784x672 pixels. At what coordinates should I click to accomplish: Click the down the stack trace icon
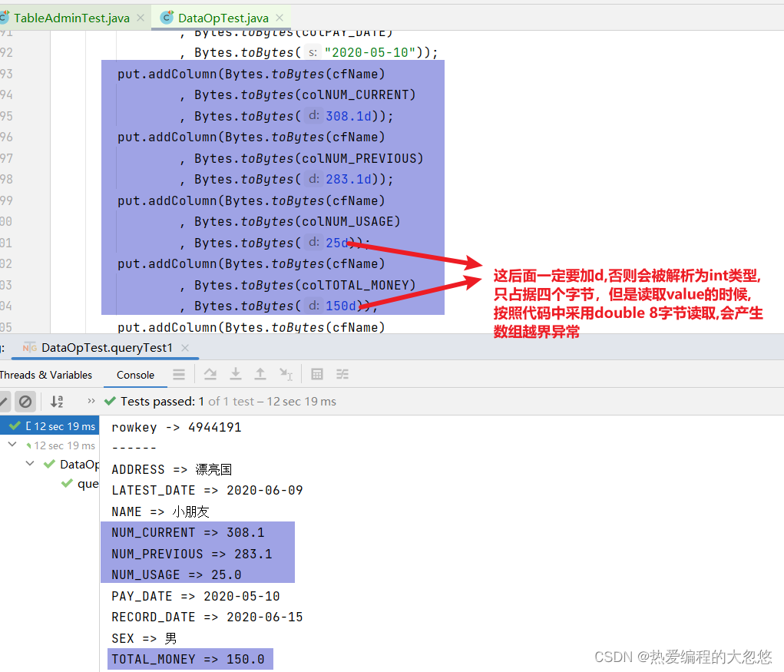click(236, 374)
